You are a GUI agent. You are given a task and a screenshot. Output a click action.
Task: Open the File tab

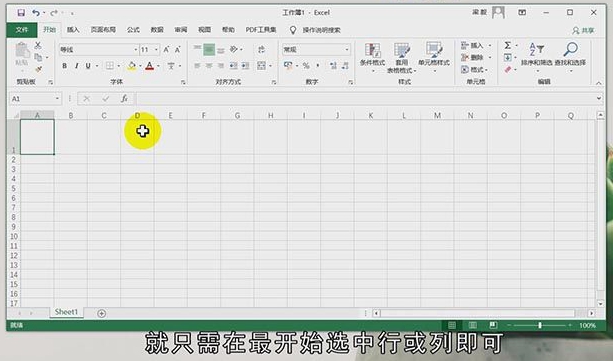tap(22, 30)
